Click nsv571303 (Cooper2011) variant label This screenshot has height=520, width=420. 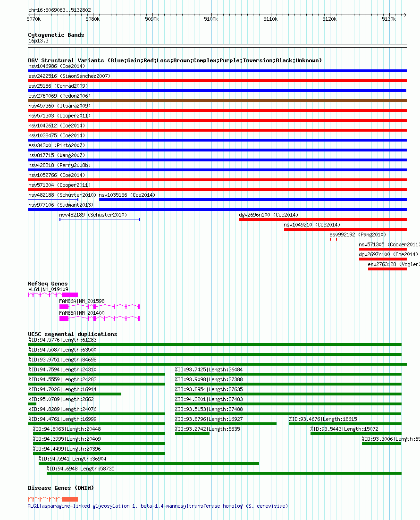pos(59,116)
